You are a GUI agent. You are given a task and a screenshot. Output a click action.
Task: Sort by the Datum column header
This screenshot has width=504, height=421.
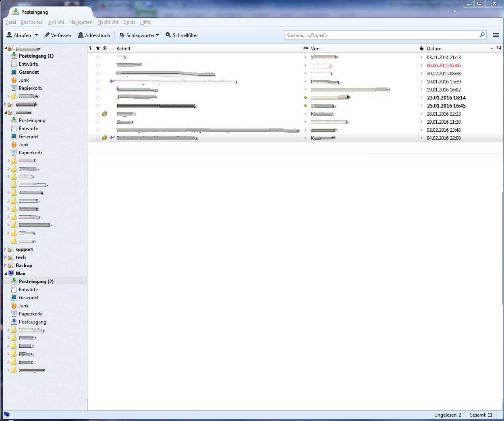[x=460, y=48]
